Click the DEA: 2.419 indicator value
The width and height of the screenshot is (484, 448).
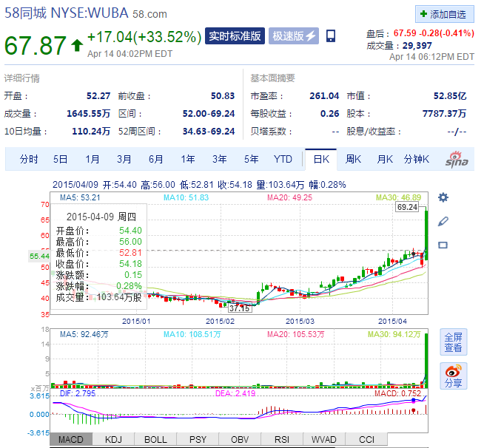(x=235, y=393)
